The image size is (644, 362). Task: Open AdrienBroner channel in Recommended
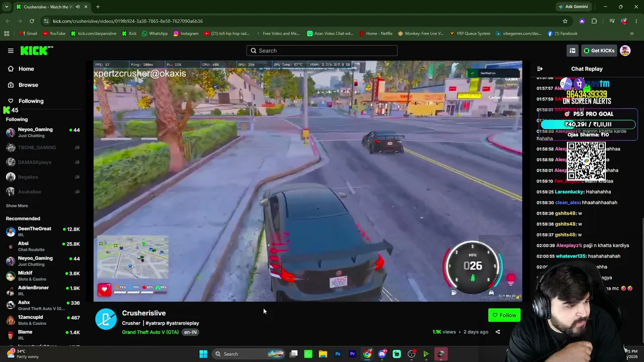[43, 291]
